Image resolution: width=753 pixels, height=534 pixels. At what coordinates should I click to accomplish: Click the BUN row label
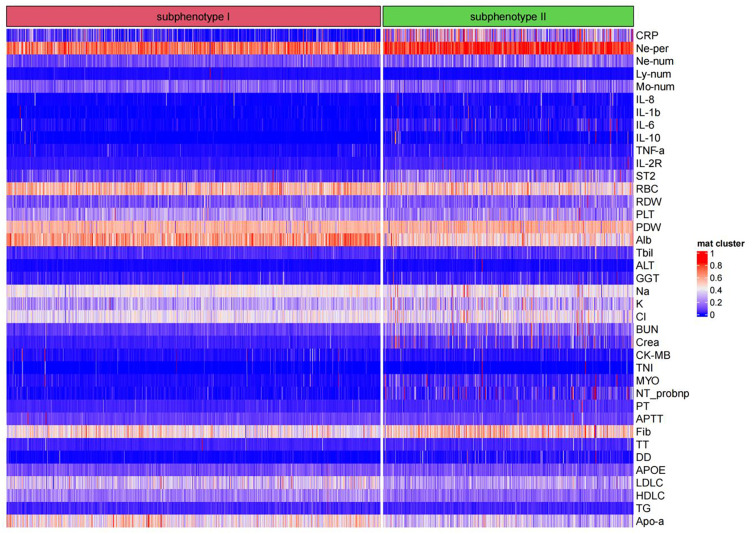coord(647,329)
